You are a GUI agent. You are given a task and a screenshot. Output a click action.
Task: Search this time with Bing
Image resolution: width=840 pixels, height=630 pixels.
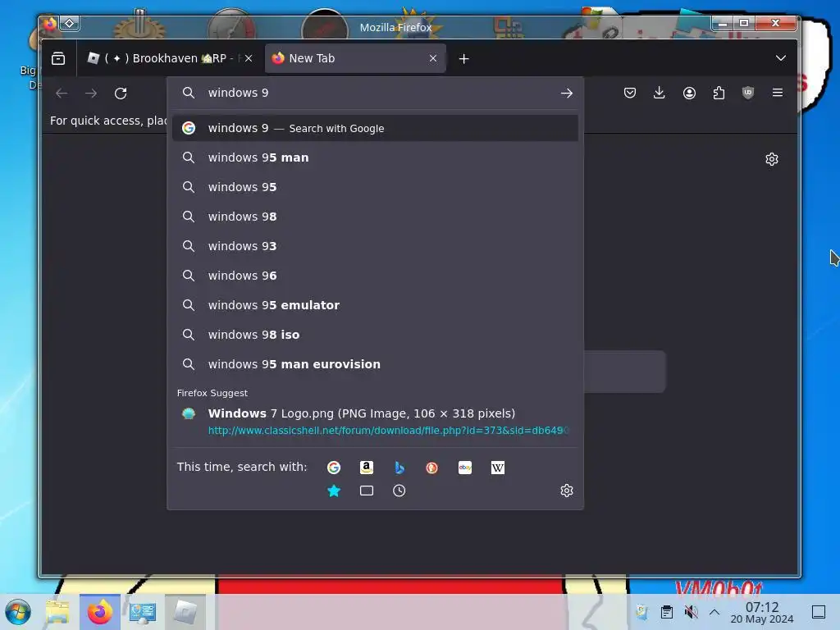(x=399, y=468)
